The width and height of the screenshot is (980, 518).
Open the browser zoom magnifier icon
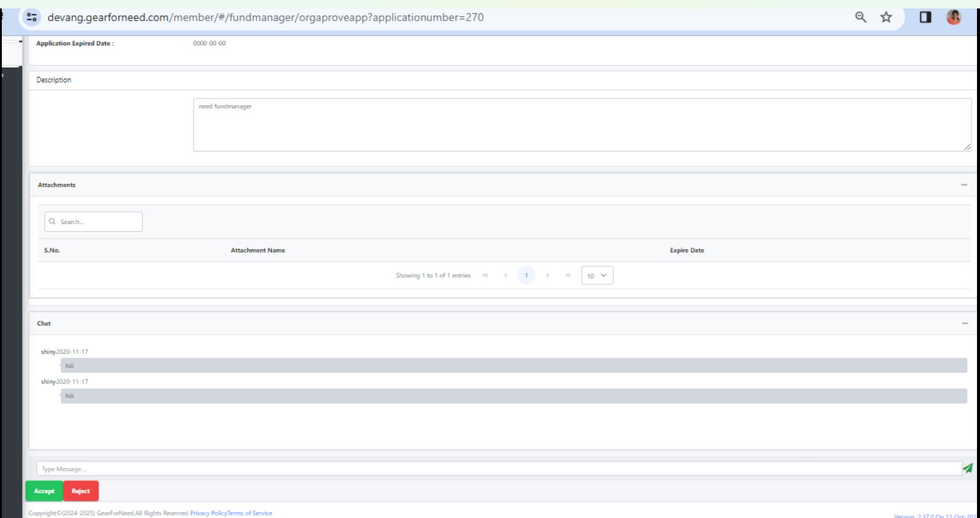tap(860, 18)
